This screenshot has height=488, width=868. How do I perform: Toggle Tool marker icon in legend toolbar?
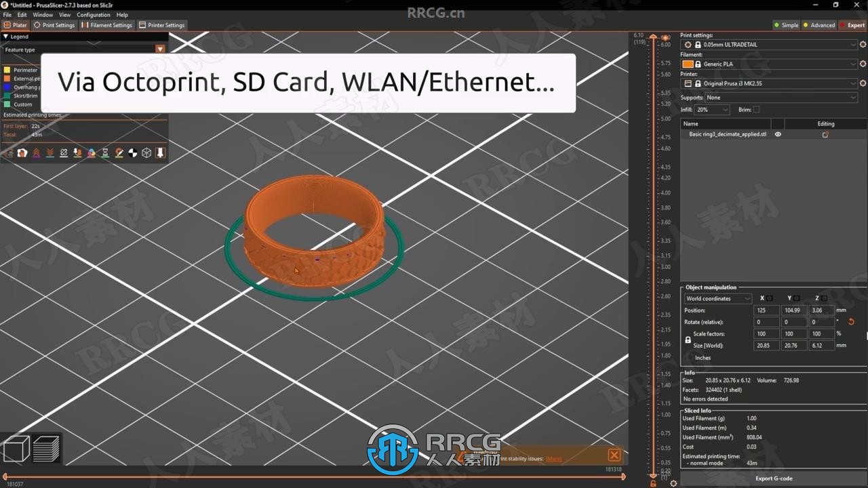point(160,152)
